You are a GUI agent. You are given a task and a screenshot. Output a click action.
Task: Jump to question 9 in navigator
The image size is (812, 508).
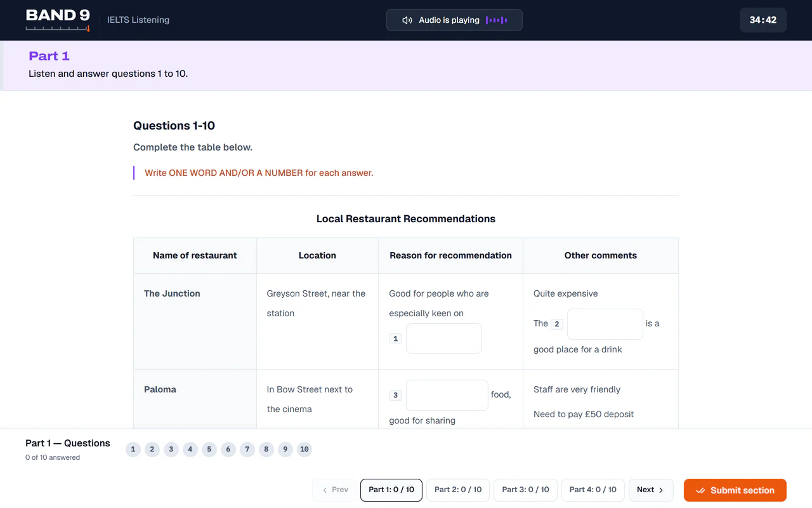pos(285,450)
